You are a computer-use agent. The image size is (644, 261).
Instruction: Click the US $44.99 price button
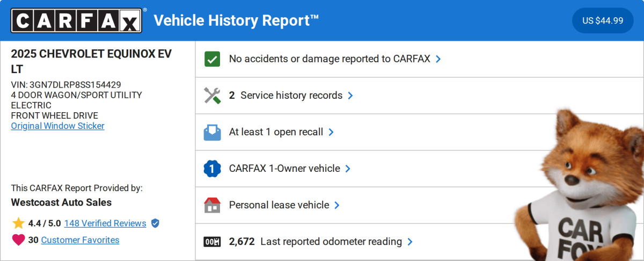603,20
